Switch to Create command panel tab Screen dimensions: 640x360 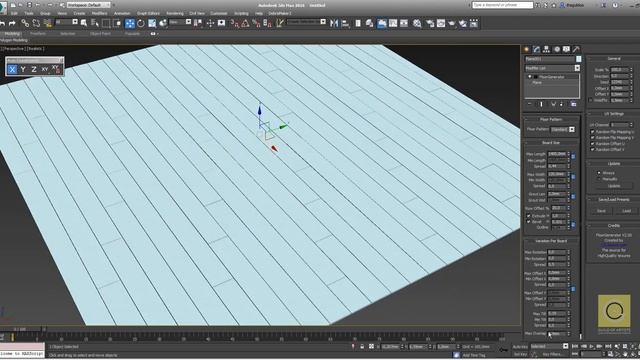point(527,49)
